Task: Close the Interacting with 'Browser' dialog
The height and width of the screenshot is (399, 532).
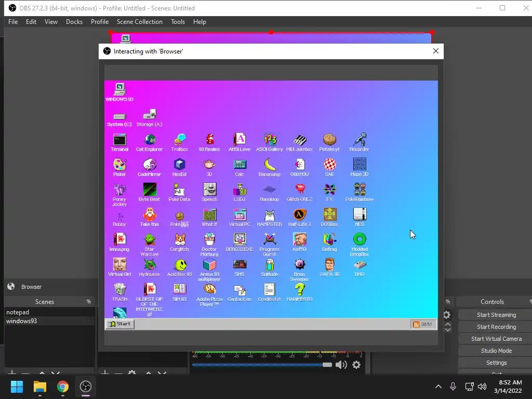Action: point(436,51)
